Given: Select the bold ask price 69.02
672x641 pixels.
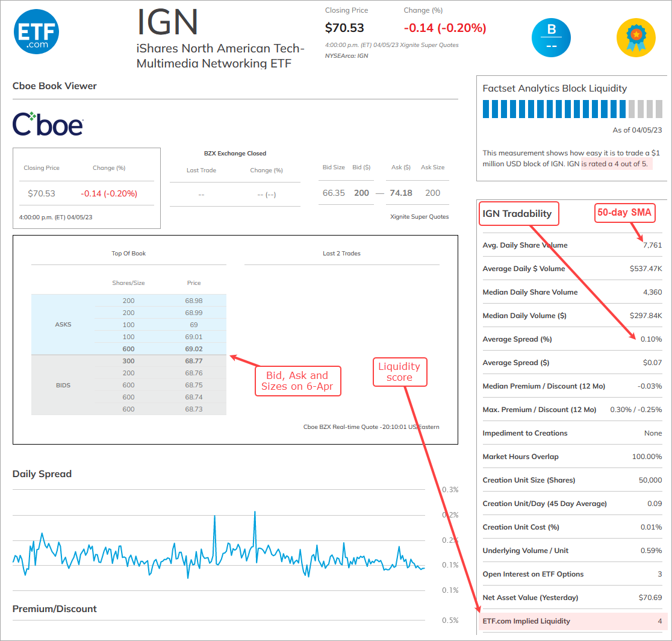Looking at the screenshot, I should tap(194, 349).
